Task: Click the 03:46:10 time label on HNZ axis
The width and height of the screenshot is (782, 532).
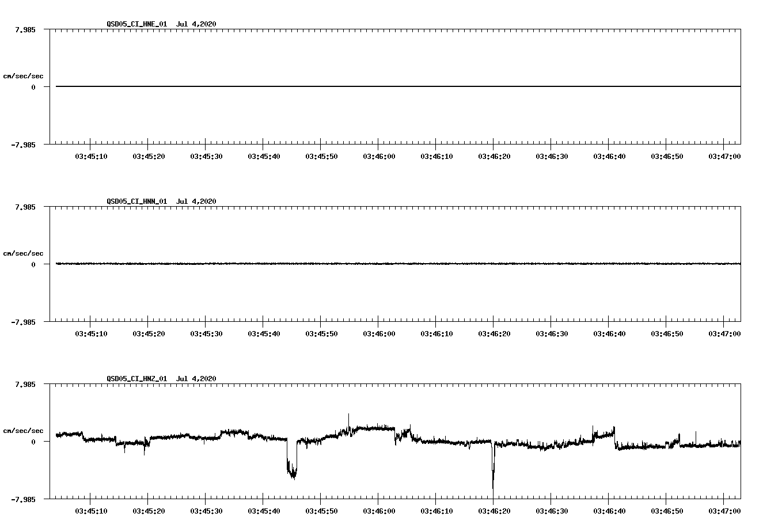Action: (x=436, y=511)
